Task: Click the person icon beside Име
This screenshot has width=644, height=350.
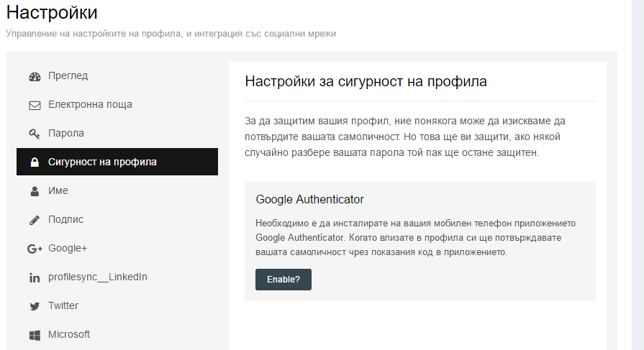Action: (x=35, y=191)
